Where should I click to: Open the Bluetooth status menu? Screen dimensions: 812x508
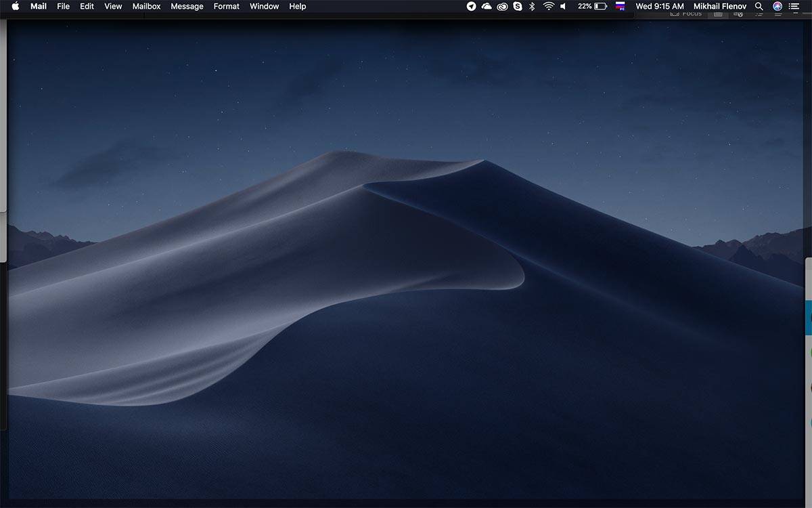click(x=532, y=6)
